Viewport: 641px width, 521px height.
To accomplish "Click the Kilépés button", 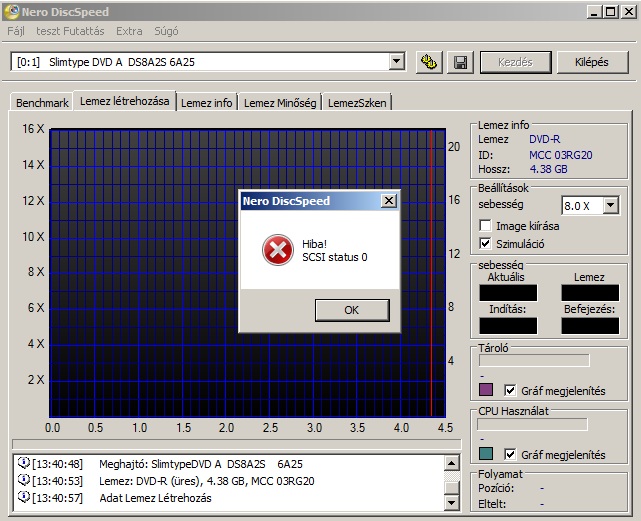I will pos(592,62).
